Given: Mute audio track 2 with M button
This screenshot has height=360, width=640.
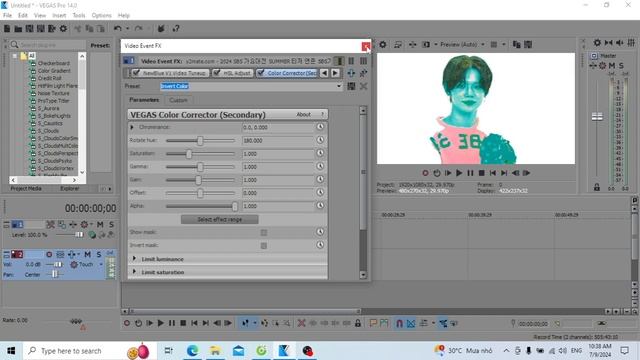Looking at the screenshot, I should (x=87, y=254).
